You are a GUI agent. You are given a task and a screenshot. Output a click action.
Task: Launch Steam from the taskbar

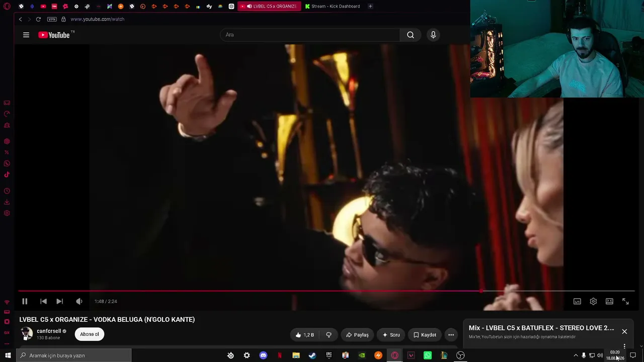pyautogui.click(x=312, y=355)
